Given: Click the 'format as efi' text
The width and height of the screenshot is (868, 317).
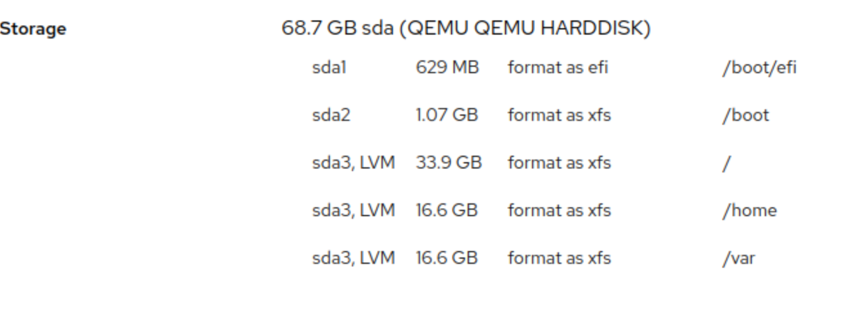Looking at the screenshot, I should 557,67.
